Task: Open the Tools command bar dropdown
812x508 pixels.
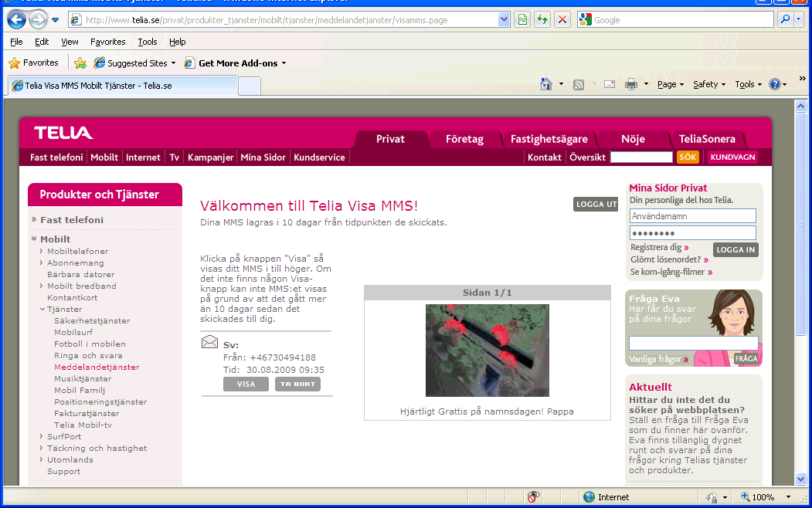Action: click(x=749, y=84)
